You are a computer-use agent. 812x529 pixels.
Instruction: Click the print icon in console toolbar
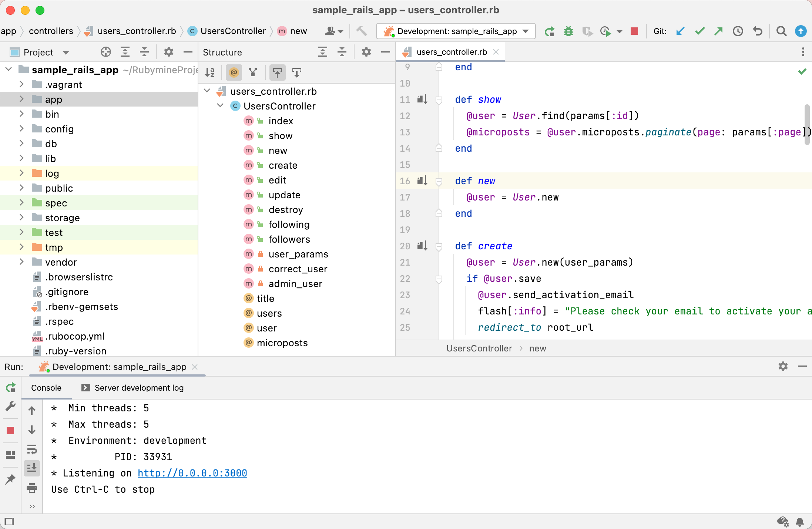coord(32,488)
